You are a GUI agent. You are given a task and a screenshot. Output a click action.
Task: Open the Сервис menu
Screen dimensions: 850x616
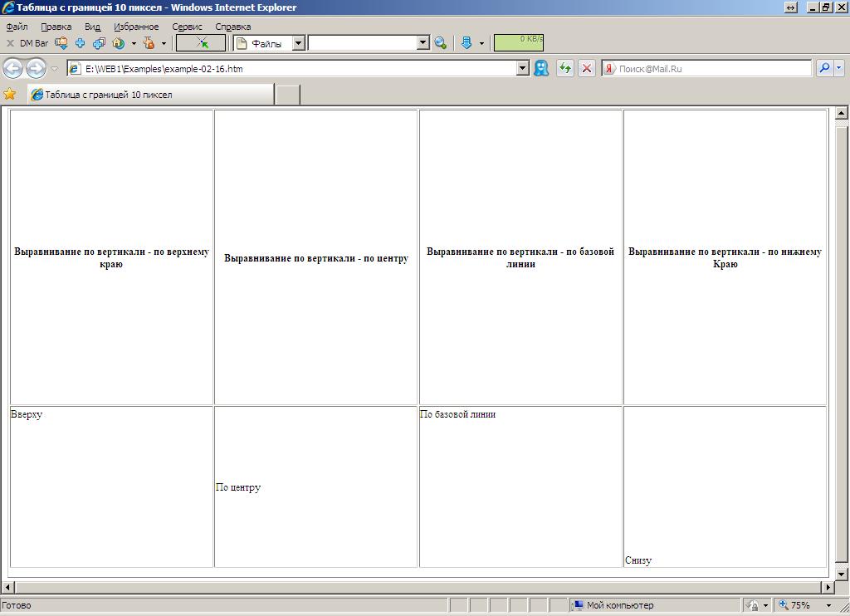pos(187,27)
